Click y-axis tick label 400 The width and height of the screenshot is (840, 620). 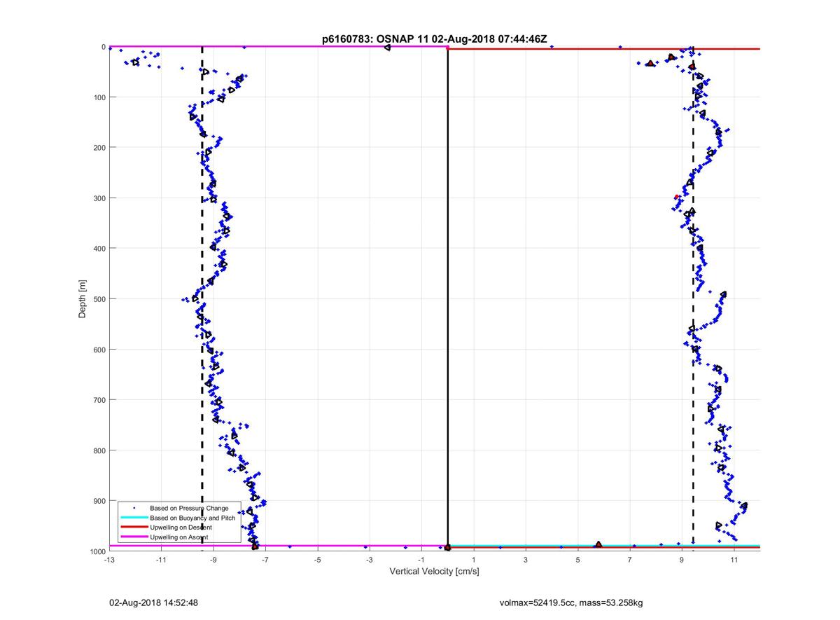click(99, 249)
